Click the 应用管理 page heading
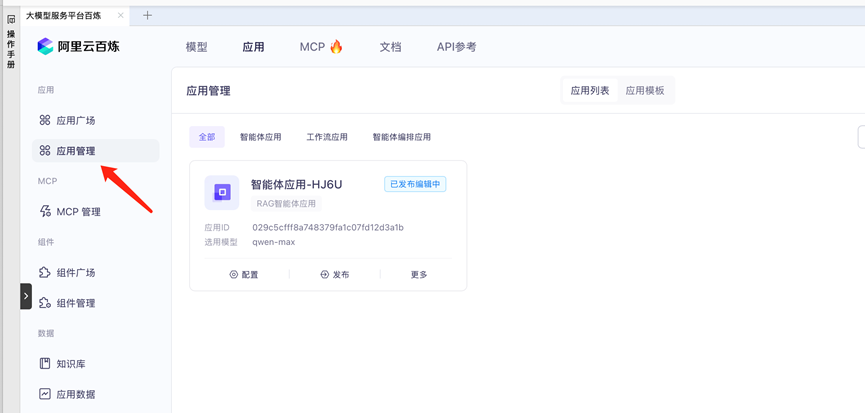The height and width of the screenshot is (413, 865). tap(208, 91)
